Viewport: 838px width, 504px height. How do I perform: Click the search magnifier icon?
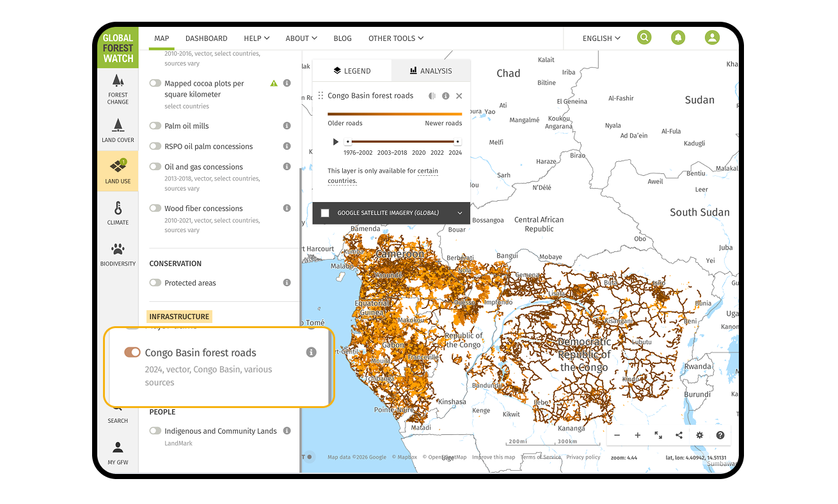(644, 38)
